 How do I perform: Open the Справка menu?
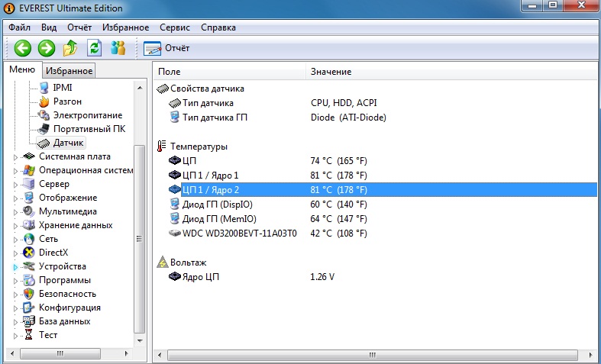pos(218,27)
